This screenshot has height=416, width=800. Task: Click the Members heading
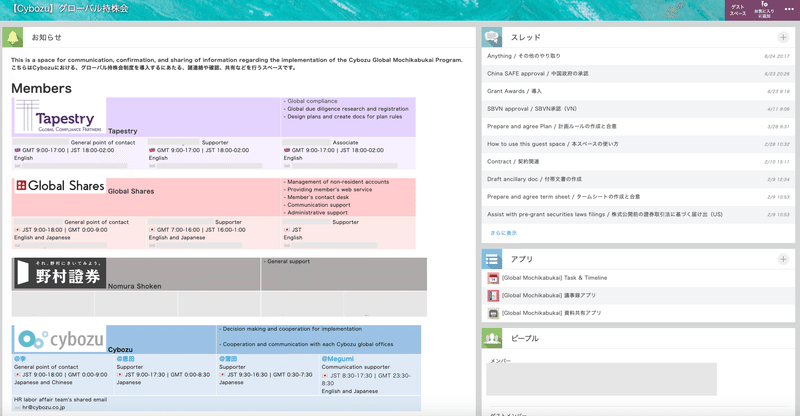[41, 88]
